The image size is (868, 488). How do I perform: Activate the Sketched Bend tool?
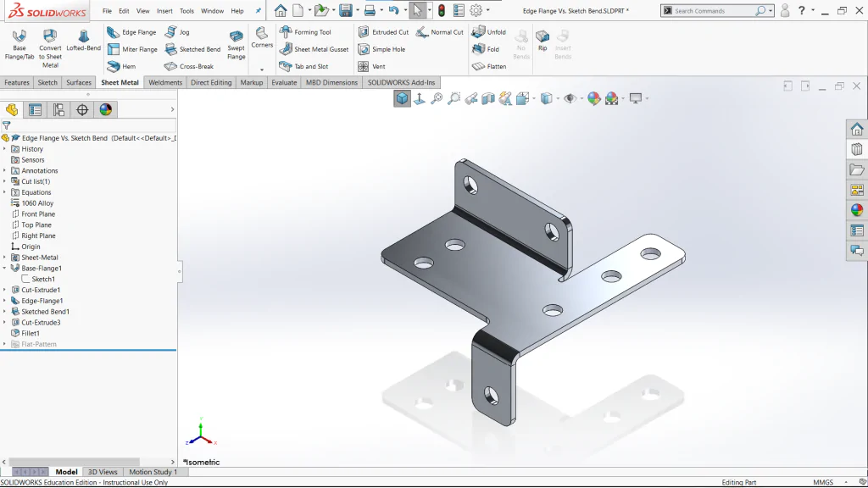point(193,49)
